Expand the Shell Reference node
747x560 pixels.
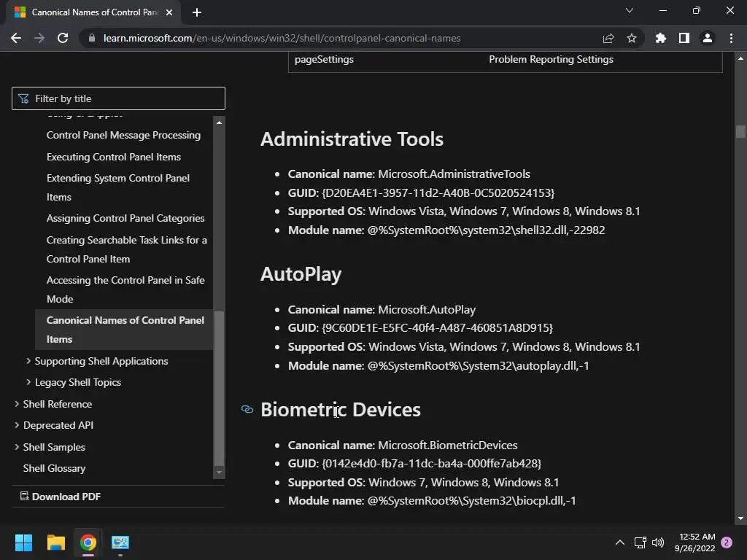(17, 404)
